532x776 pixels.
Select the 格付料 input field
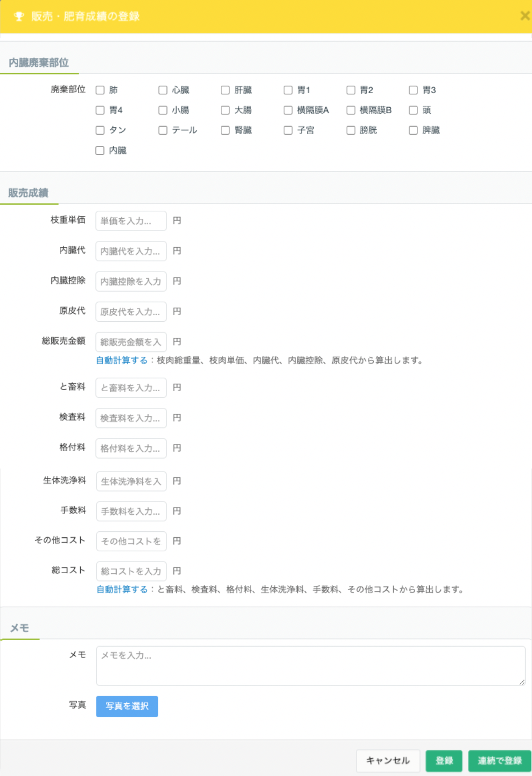pyautogui.click(x=131, y=448)
